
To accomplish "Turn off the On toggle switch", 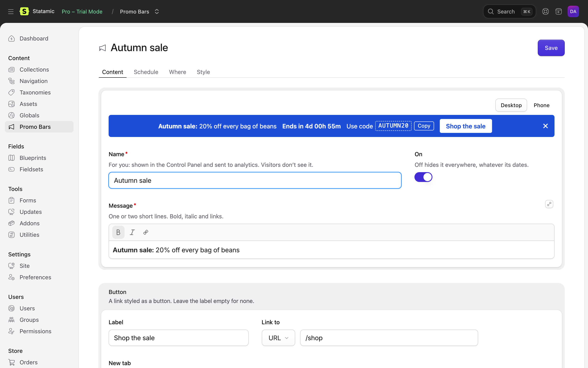I will click(x=423, y=177).
